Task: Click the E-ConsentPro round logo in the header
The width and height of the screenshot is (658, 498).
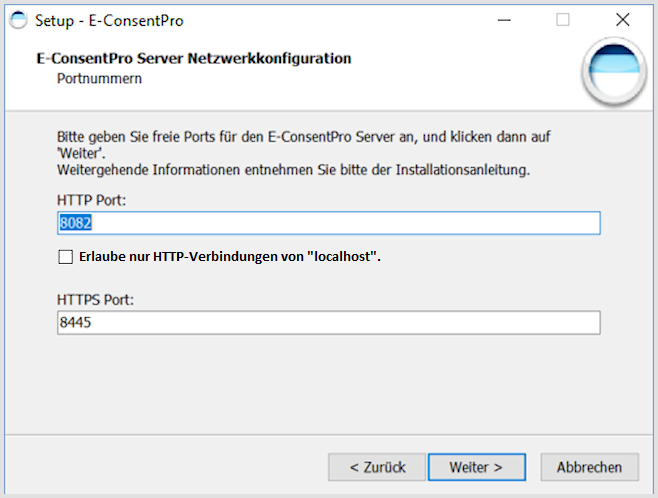Action: [614, 71]
